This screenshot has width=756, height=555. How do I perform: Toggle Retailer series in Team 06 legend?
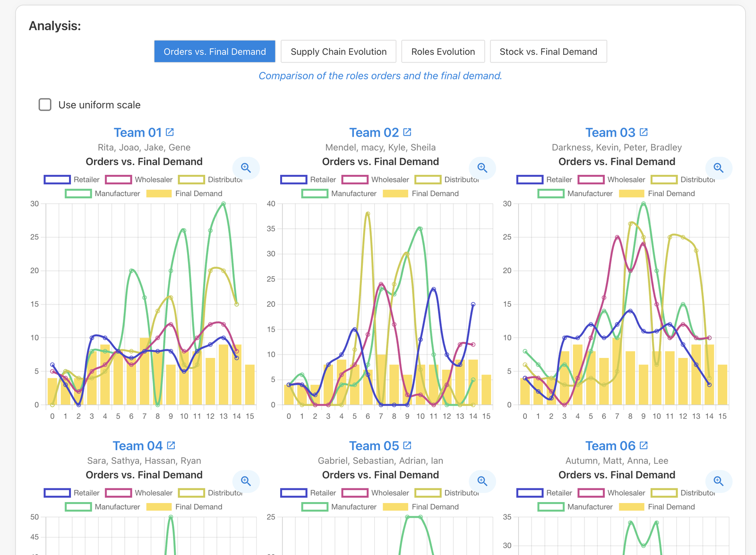544,493
